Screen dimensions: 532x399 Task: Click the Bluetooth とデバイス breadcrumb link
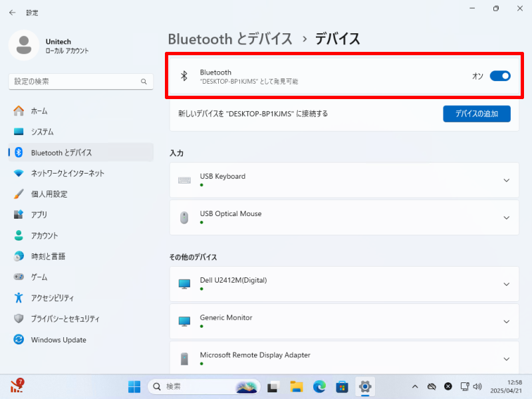[230, 39]
